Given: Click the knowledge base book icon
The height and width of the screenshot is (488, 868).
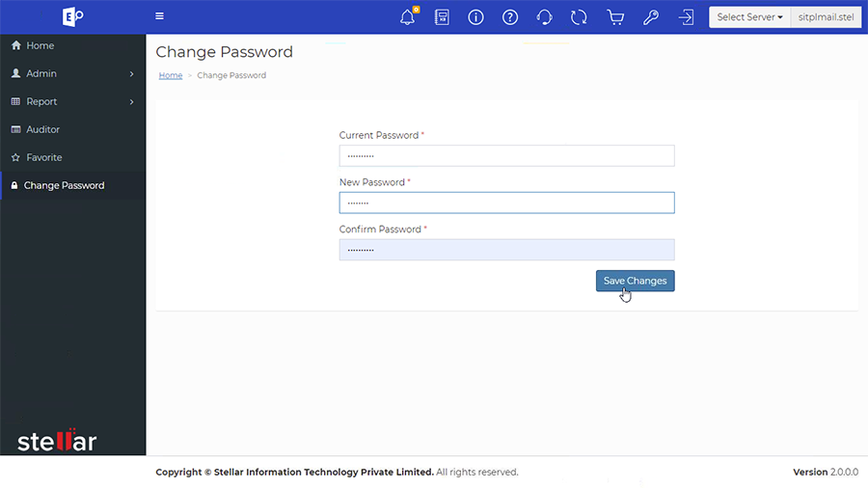Looking at the screenshot, I should 442,17.
